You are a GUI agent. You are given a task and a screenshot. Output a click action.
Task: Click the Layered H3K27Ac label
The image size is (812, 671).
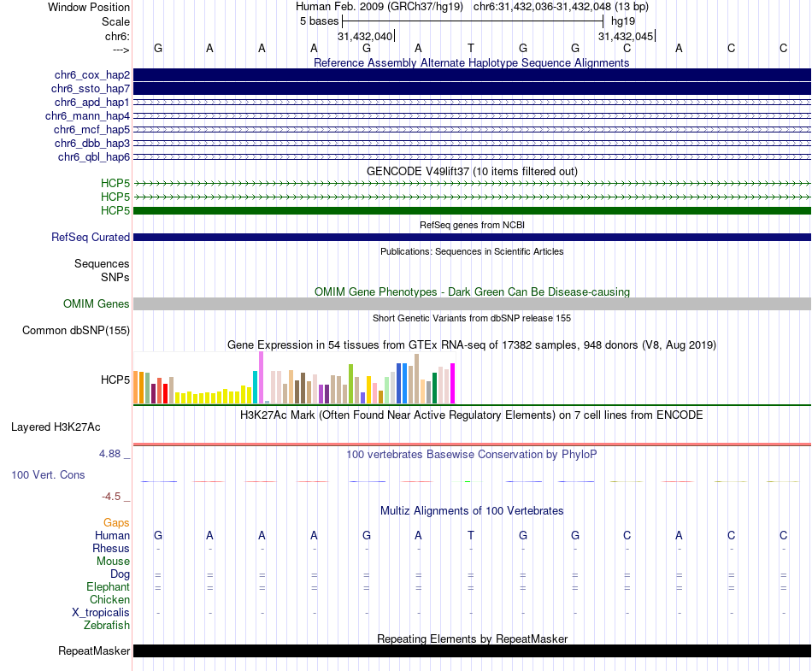click(56, 427)
